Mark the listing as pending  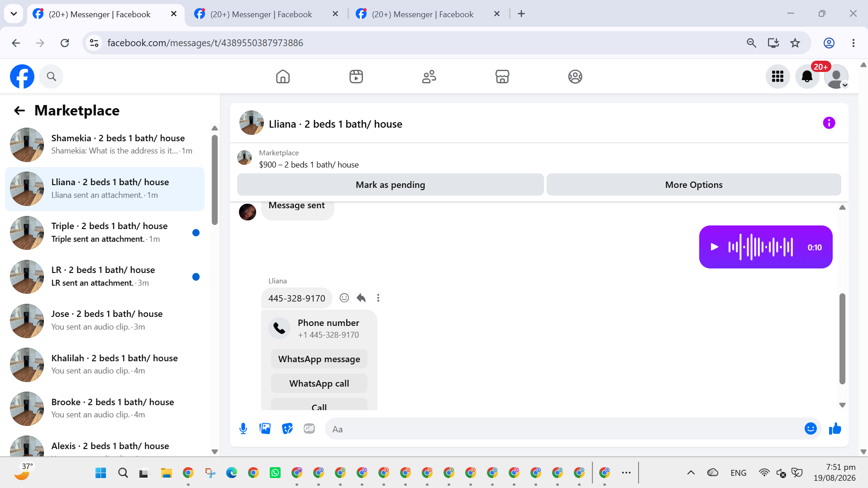coord(390,185)
